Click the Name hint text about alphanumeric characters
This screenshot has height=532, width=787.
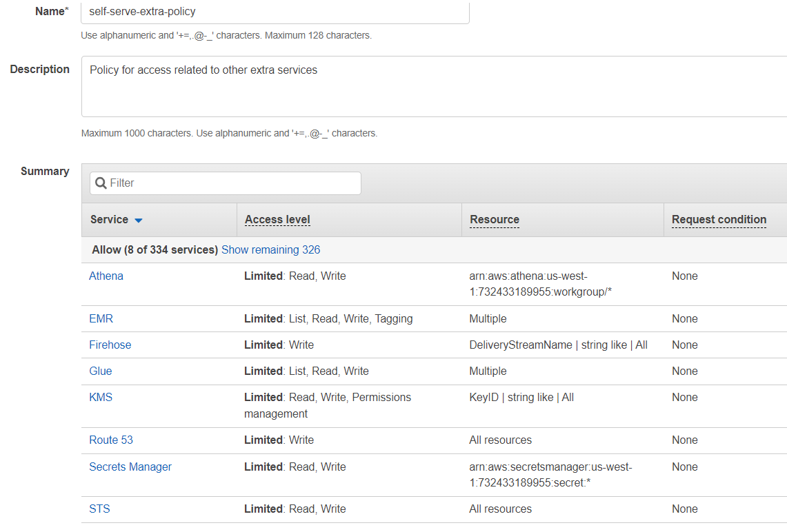pos(226,36)
